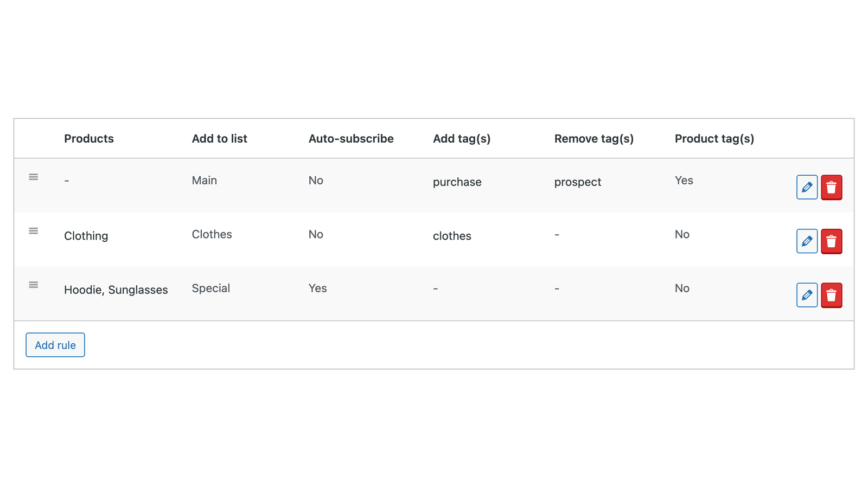Screen dimensions: 868x488
Task: Edit the Clothing rule
Action: (807, 241)
